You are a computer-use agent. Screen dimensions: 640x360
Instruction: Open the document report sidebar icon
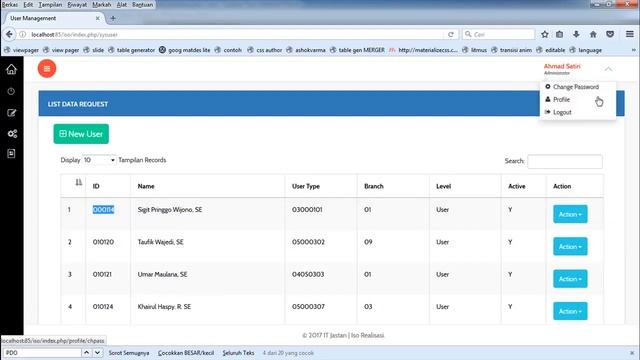point(11,153)
